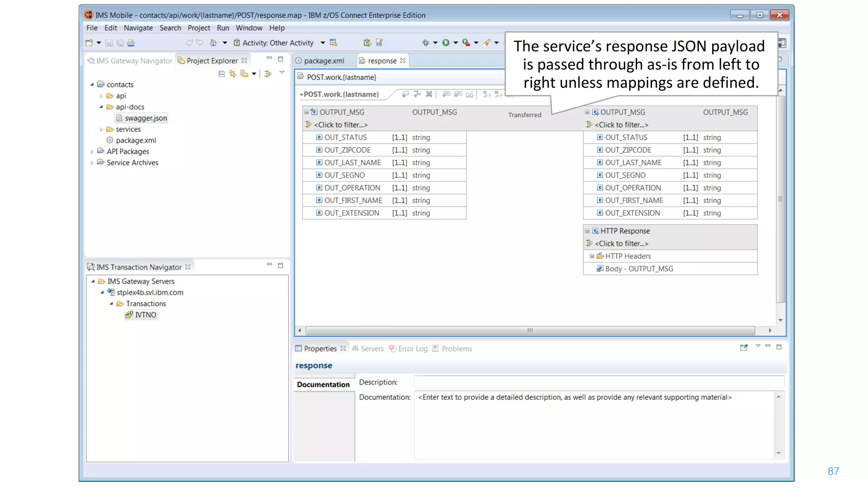Click the folder working-set icon in Project Explorer
This screenshot has height=488, width=868.
244,74
